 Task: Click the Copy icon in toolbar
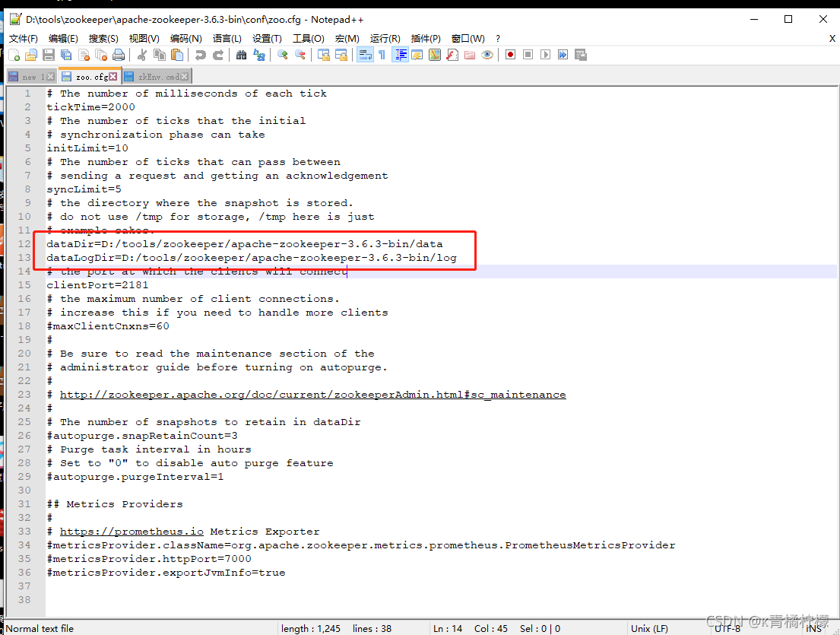160,55
